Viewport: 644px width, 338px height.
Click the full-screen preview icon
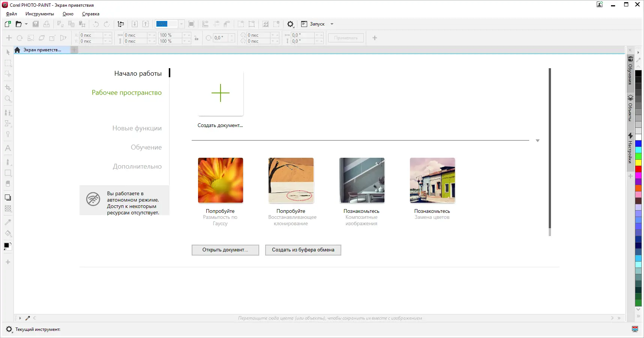coord(191,24)
